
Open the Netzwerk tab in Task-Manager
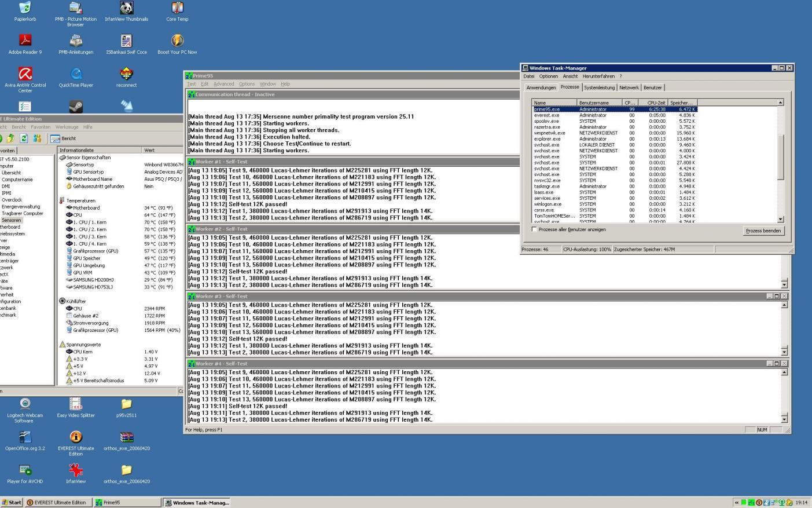pyautogui.click(x=629, y=87)
